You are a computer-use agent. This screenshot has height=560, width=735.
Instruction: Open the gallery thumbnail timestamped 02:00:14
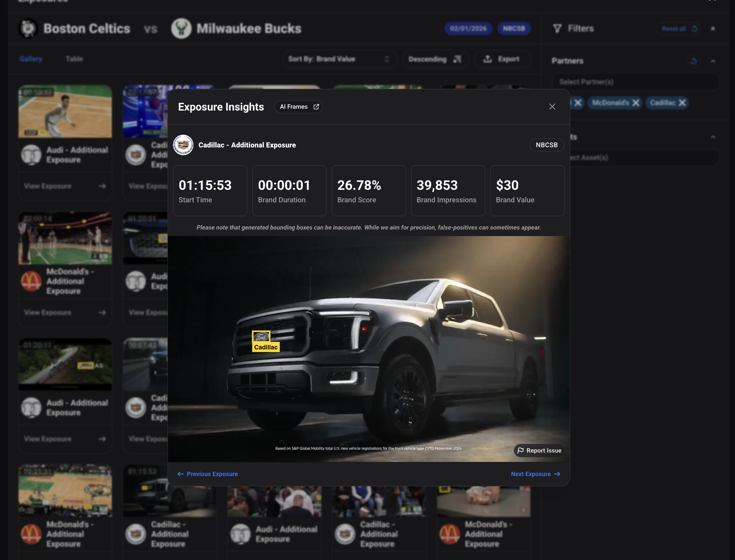coord(65,238)
